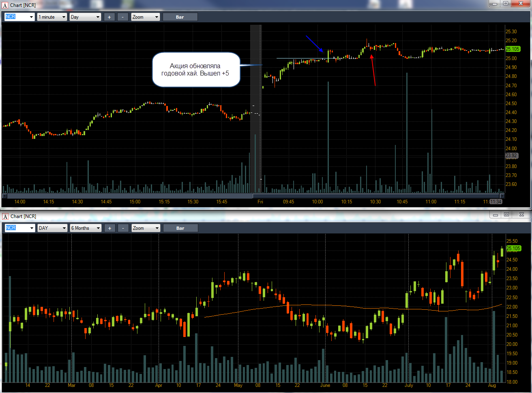Open the 'Day' range dropdown in top chart
Viewport: 532px width, 393px height.
[85, 17]
